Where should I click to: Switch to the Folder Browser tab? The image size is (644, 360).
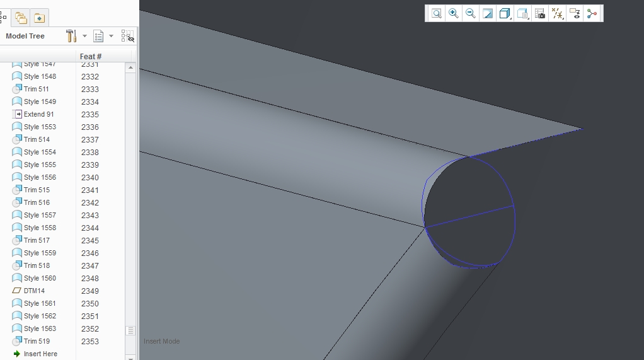[21, 18]
